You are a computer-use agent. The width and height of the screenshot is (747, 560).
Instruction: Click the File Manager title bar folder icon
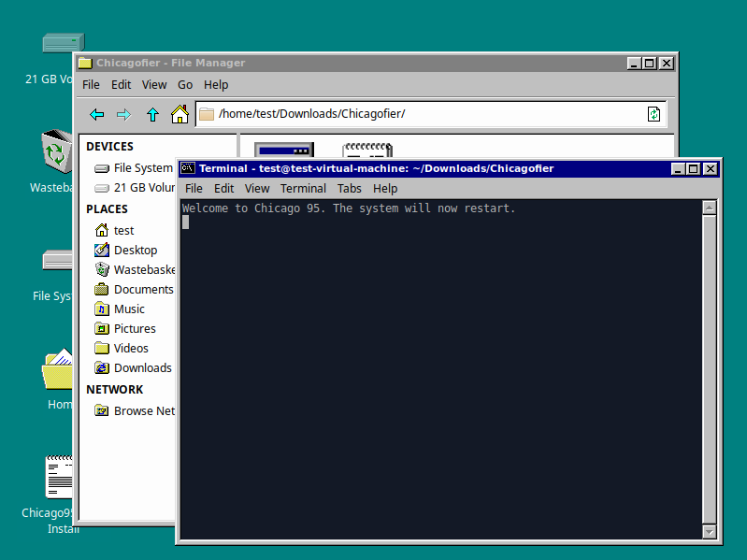85,63
